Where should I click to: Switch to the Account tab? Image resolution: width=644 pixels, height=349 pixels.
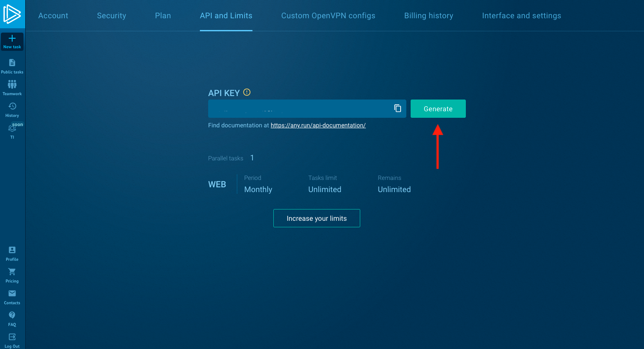[x=53, y=16]
